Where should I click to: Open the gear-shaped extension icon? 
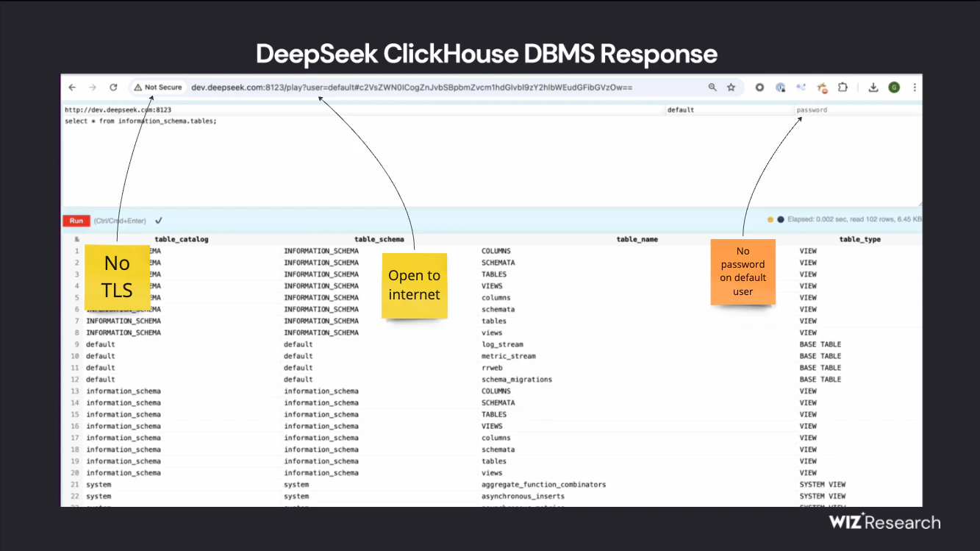point(759,88)
